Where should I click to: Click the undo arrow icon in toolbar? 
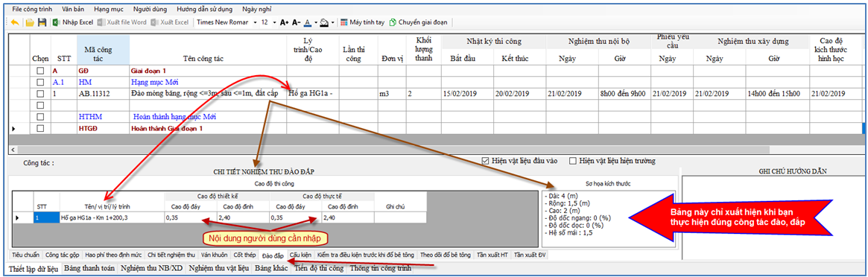tap(15, 22)
